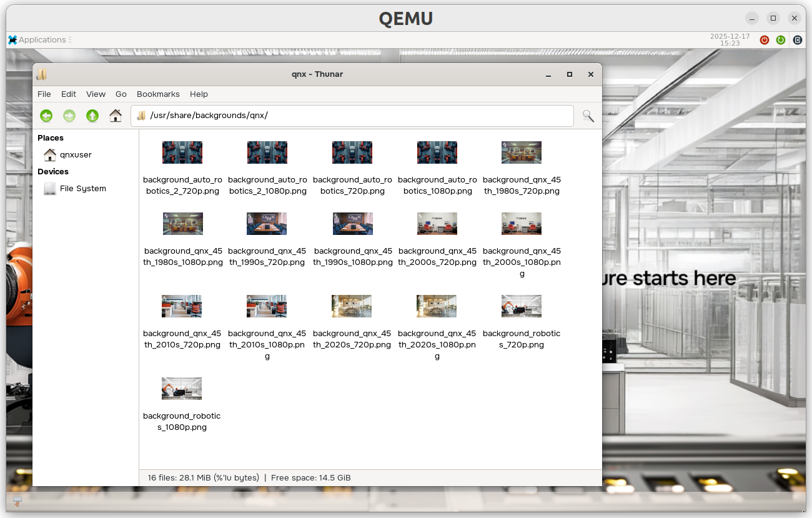
Task: Expand the Go menu
Action: 121,94
